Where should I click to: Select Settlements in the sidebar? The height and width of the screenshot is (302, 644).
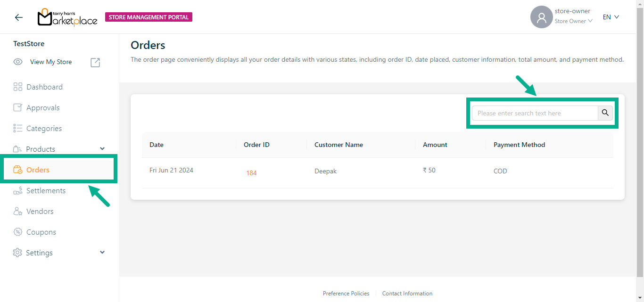click(46, 191)
